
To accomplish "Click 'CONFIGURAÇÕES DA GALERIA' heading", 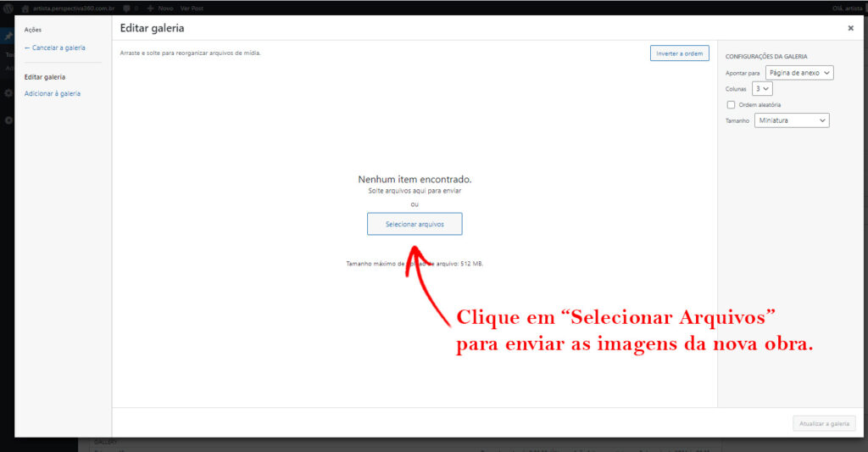I will [766, 57].
